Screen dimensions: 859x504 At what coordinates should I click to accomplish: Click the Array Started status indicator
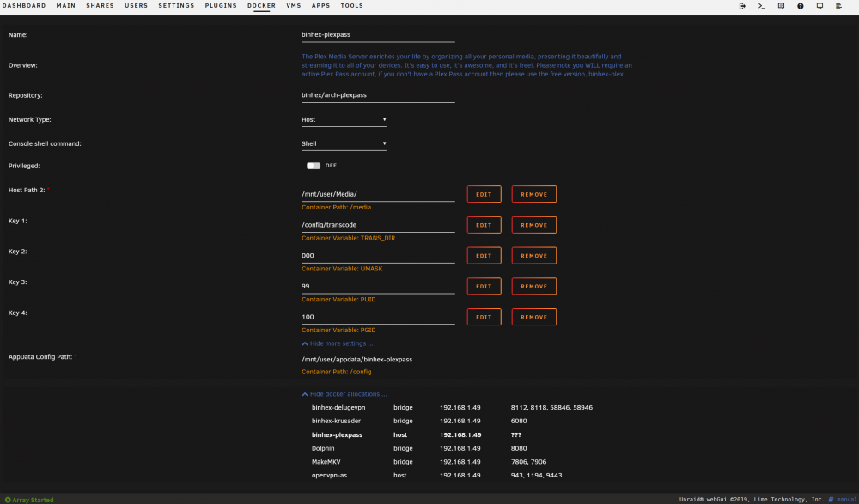click(x=29, y=500)
